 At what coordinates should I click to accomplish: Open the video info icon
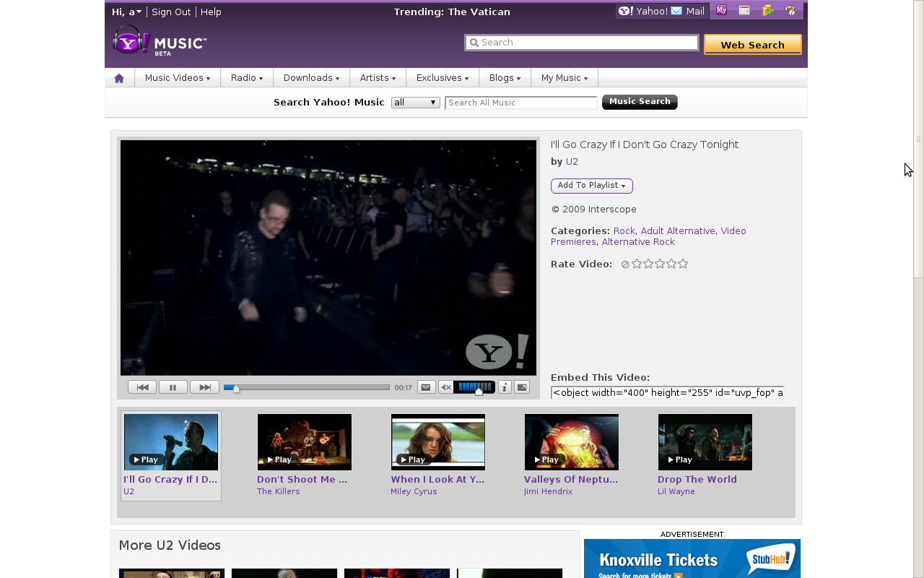(505, 387)
